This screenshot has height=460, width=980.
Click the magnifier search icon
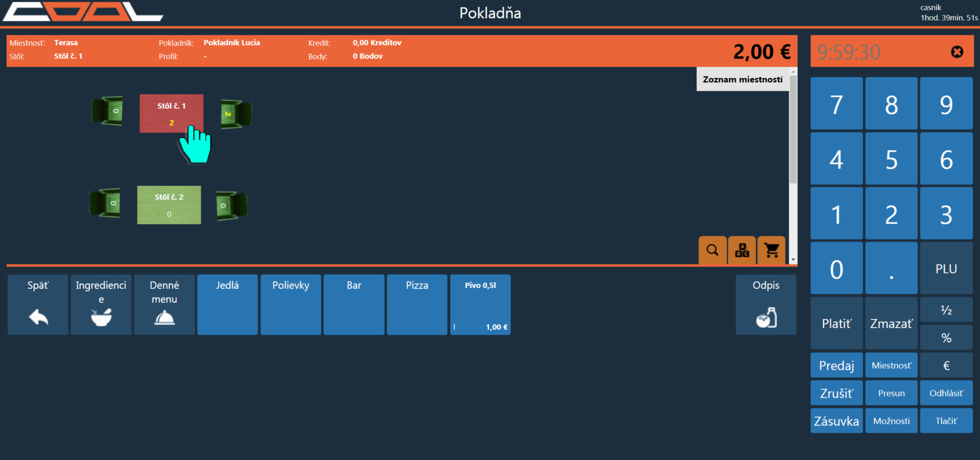click(712, 250)
